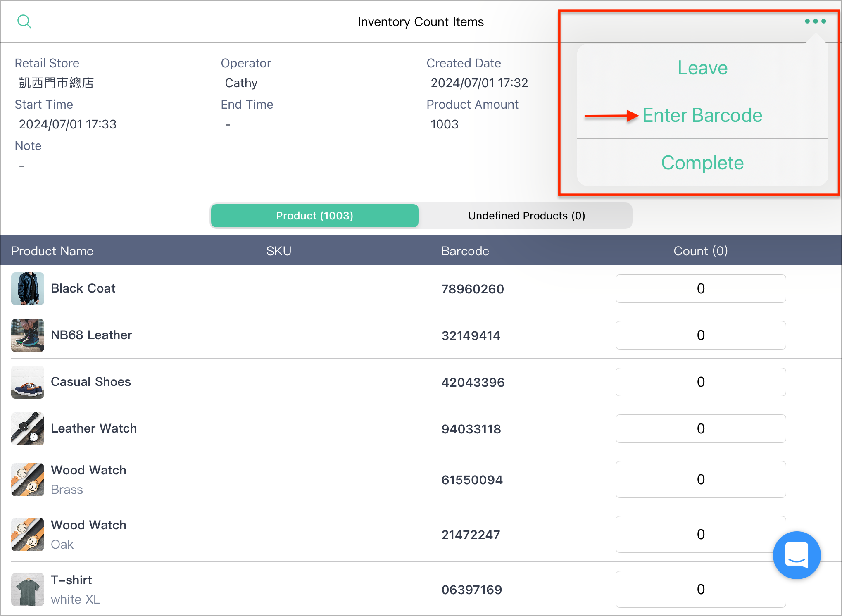Edit the count field for Black Coat
The width and height of the screenshot is (842, 616).
701,288
